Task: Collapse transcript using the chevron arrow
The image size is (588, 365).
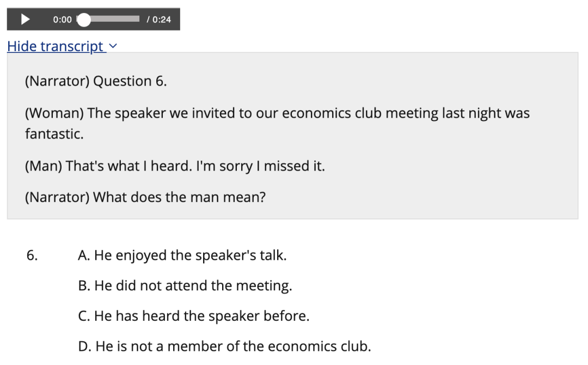Action: coord(113,46)
